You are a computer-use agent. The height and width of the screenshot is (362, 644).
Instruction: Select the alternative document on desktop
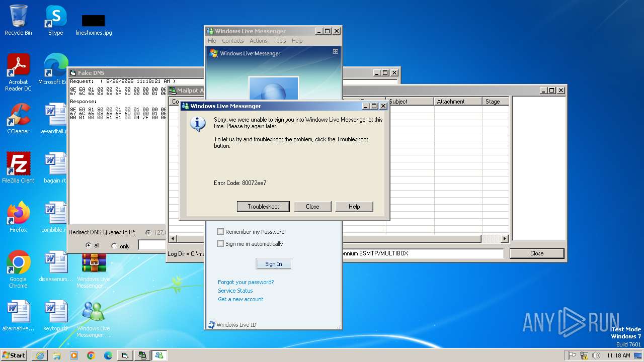tap(18, 316)
